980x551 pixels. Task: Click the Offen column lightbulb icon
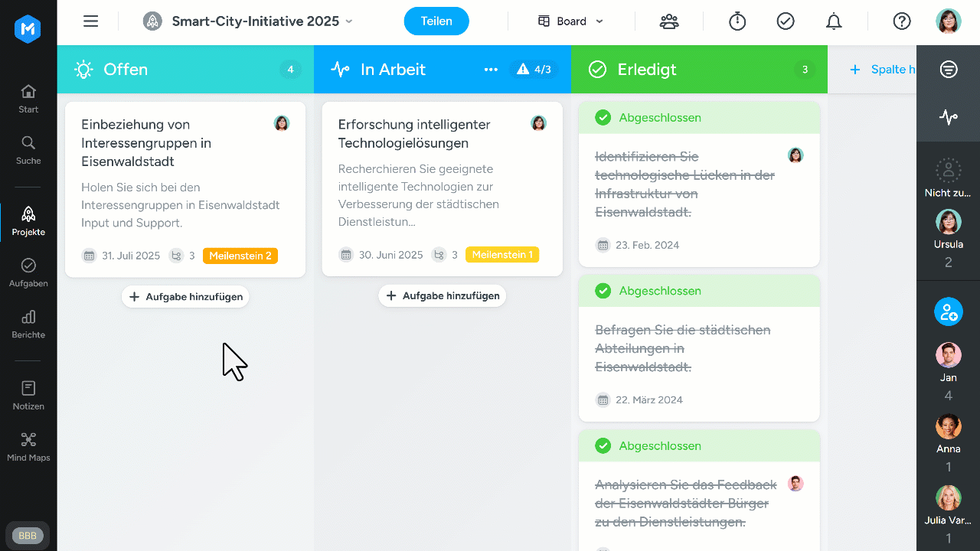pos(83,70)
